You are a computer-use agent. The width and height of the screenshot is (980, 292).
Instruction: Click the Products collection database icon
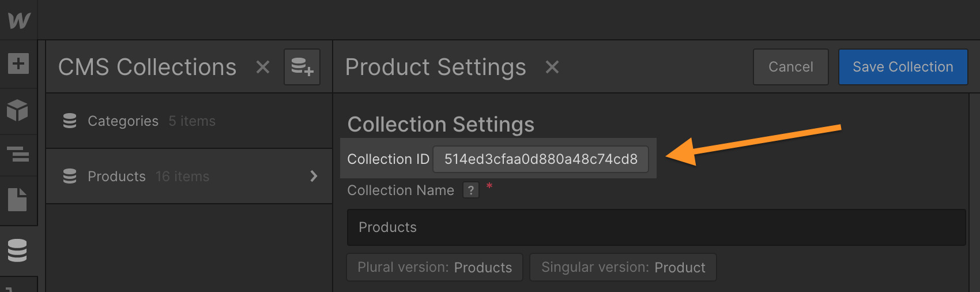[x=70, y=176]
